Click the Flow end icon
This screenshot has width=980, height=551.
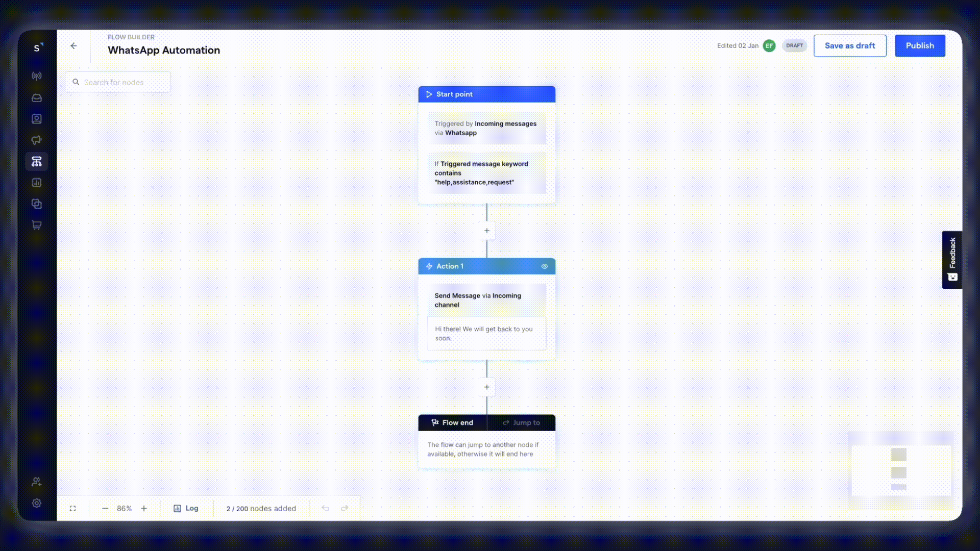point(435,422)
